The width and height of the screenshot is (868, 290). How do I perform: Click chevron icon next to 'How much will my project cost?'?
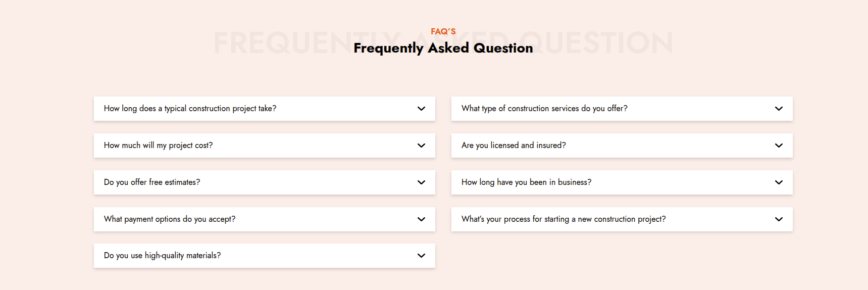tap(421, 146)
